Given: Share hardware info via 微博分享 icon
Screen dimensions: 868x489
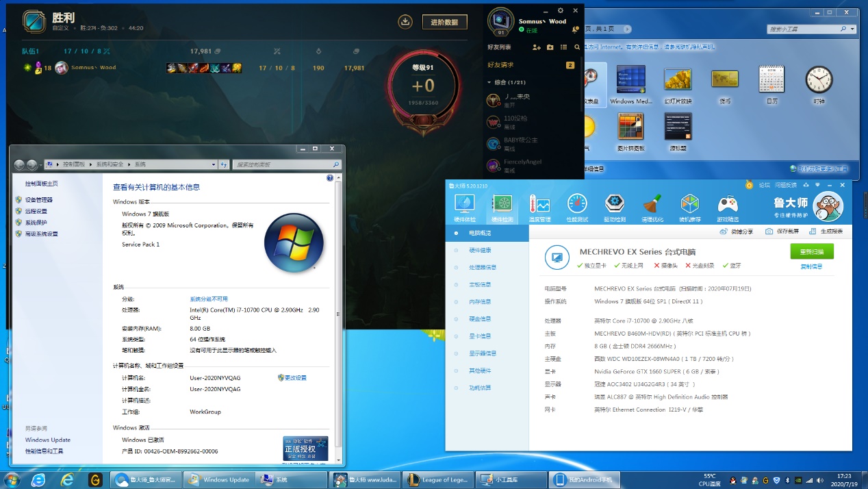Looking at the screenshot, I should (x=724, y=231).
